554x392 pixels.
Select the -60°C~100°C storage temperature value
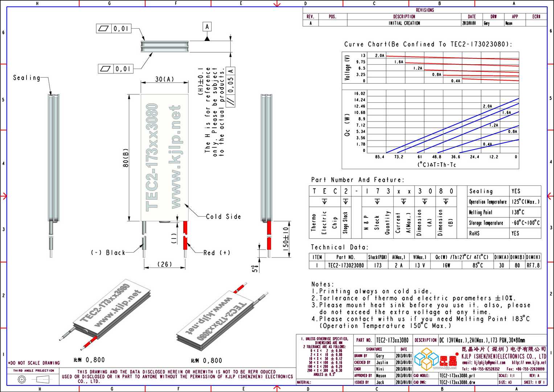(x=525, y=222)
